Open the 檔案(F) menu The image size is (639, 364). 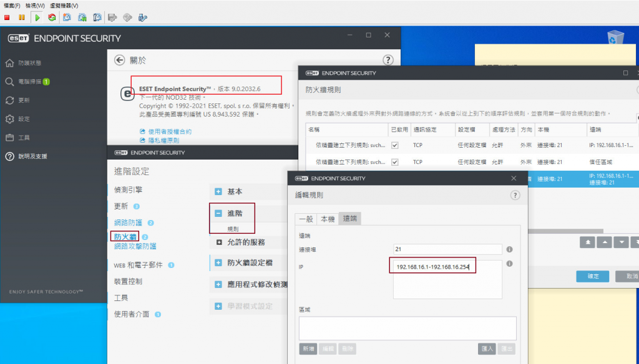click(11, 6)
